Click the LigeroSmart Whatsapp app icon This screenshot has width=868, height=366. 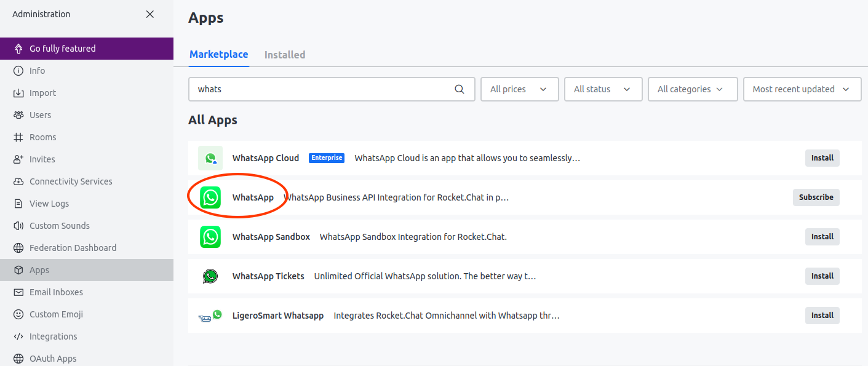[x=210, y=316]
